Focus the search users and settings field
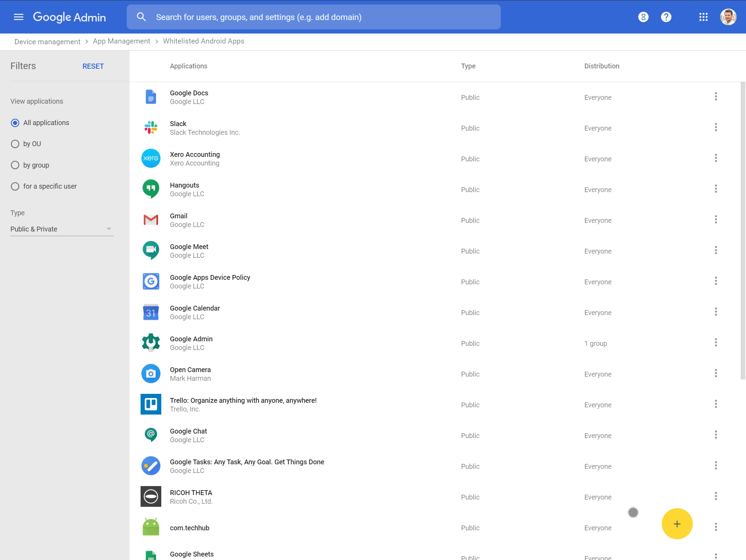Viewport: 746px width, 560px height. 314,17
